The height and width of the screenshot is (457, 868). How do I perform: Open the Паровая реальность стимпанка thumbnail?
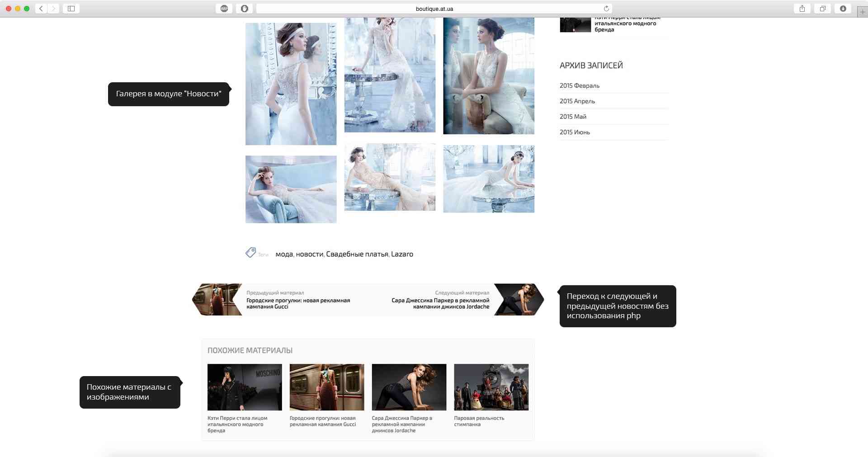pos(491,387)
